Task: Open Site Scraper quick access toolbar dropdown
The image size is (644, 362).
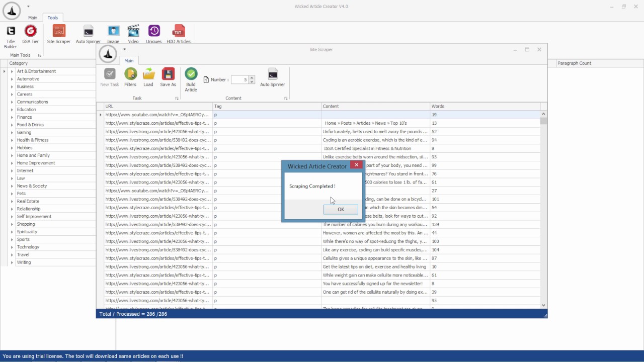Action: pyautogui.click(x=124, y=49)
